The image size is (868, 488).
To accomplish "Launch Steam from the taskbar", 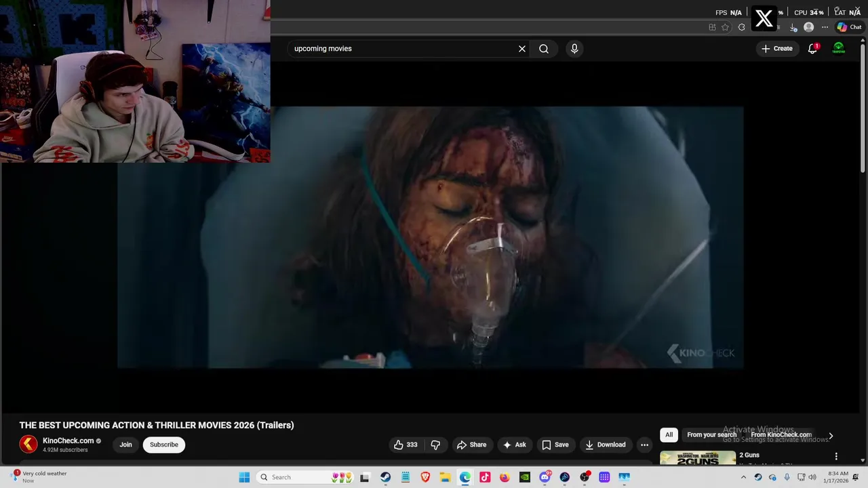I will [385, 477].
